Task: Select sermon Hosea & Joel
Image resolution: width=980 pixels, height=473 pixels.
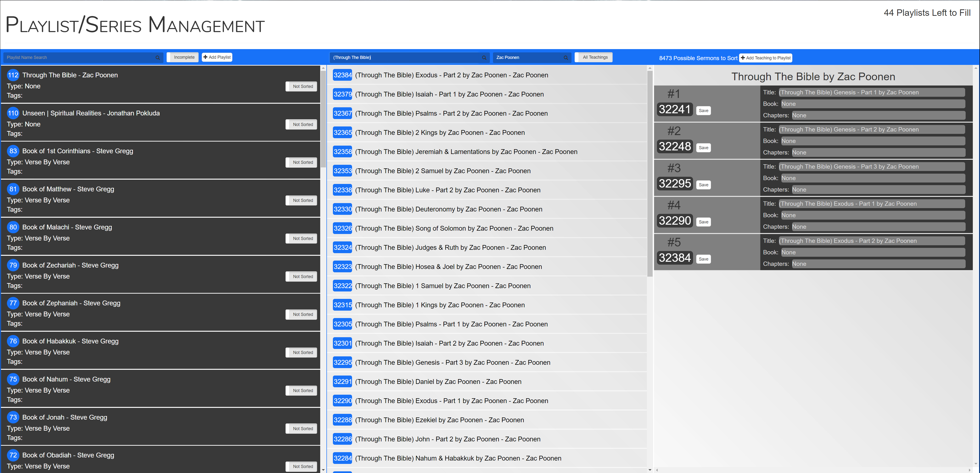Action: pyautogui.click(x=487, y=267)
